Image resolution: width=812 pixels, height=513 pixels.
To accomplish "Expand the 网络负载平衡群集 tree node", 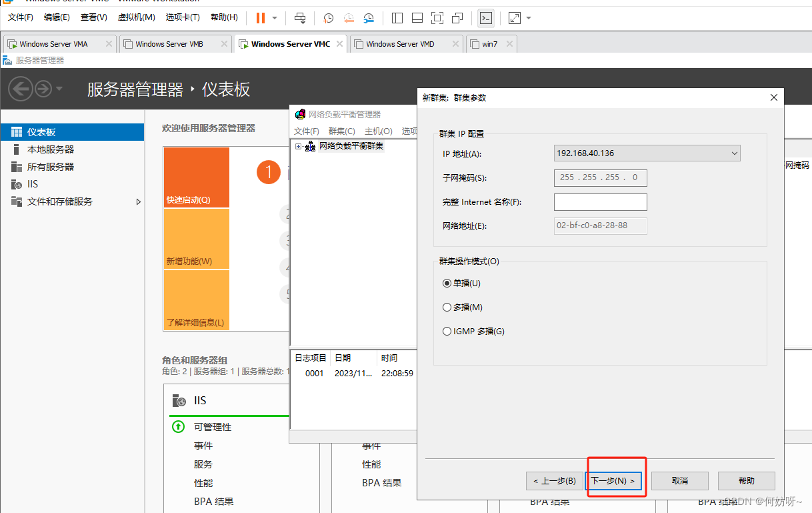I will pyautogui.click(x=299, y=146).
